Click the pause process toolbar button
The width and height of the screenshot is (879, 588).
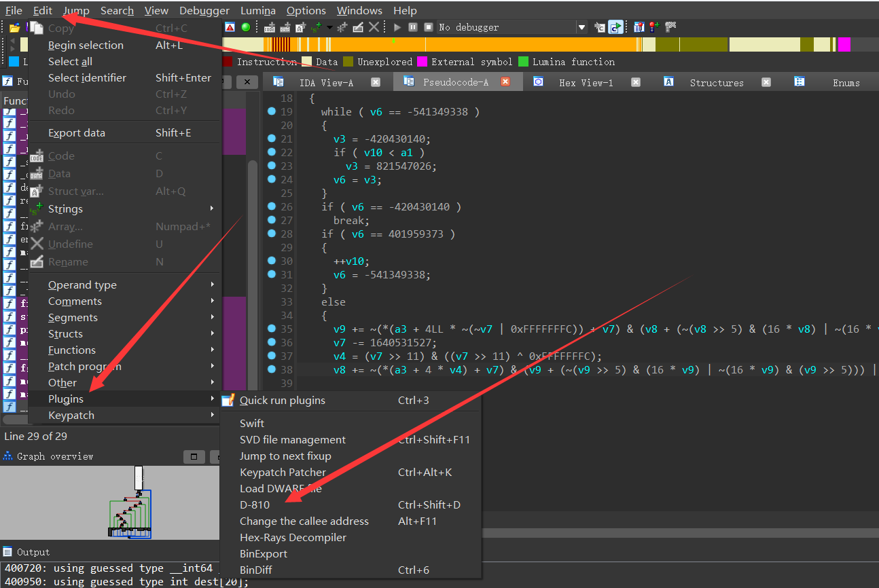click(x=413, y=27)
